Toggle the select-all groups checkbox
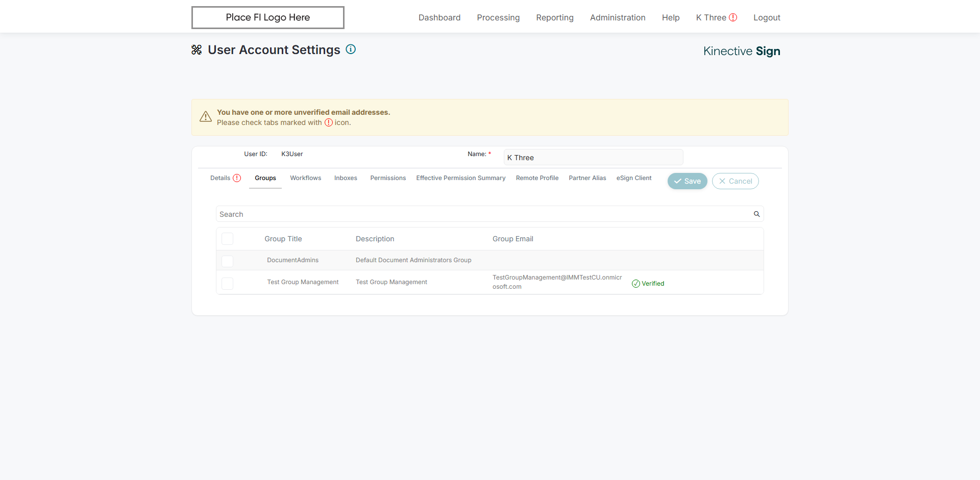Viewport: 980px width, 480px height. 228,239
